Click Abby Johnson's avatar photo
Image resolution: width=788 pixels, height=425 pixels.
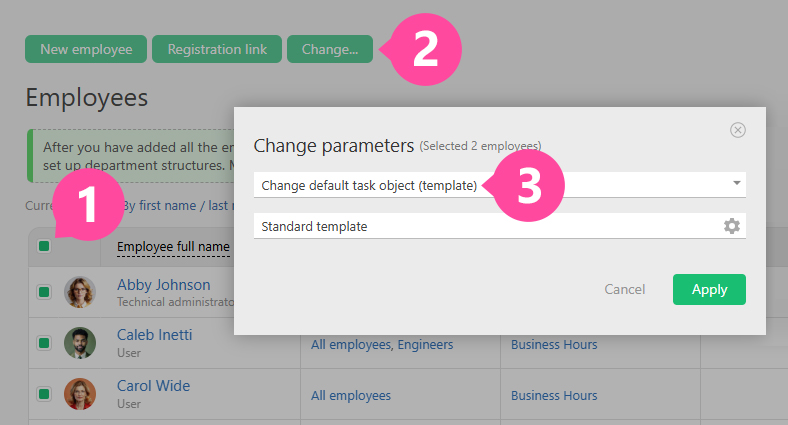coord(80,292)
